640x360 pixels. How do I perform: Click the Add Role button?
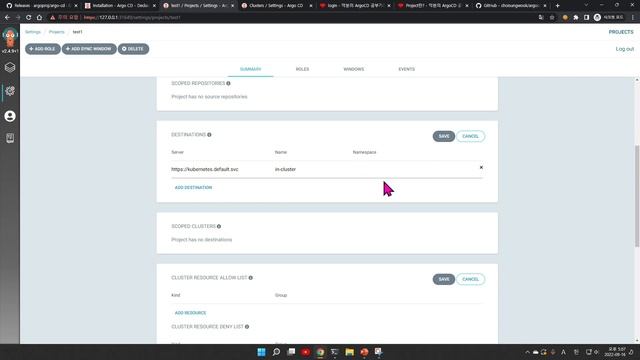42,49
